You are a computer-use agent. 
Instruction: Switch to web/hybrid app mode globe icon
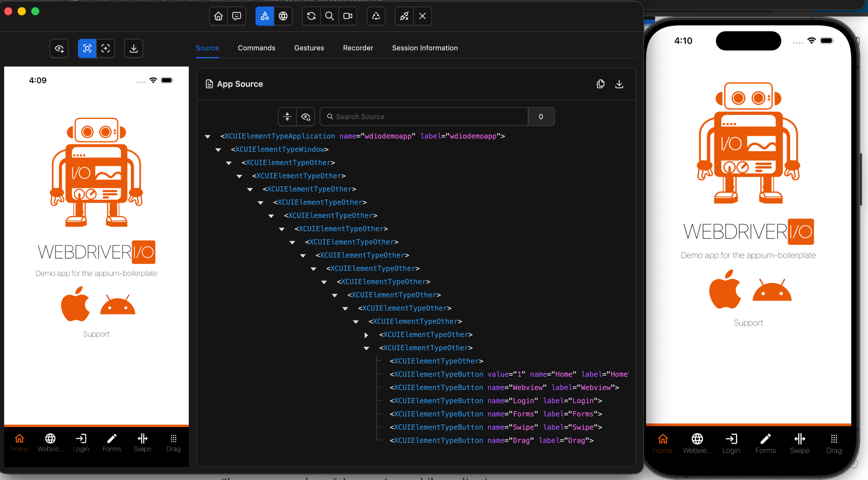tap(283, 16)
